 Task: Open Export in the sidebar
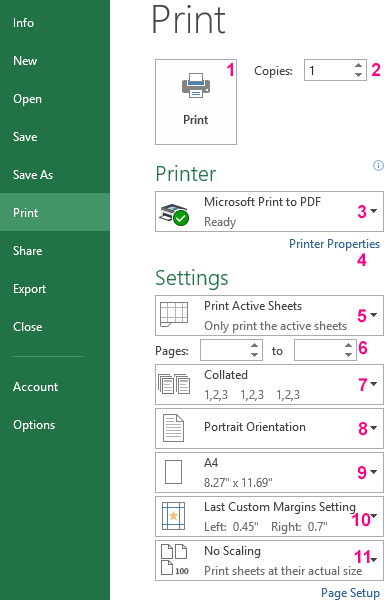(55, 289)
